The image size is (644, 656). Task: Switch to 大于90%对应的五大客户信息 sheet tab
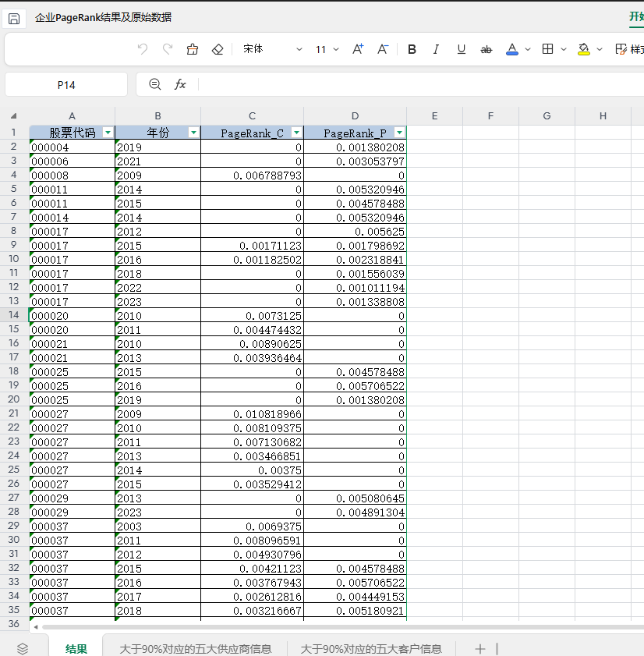coord(371,648)
